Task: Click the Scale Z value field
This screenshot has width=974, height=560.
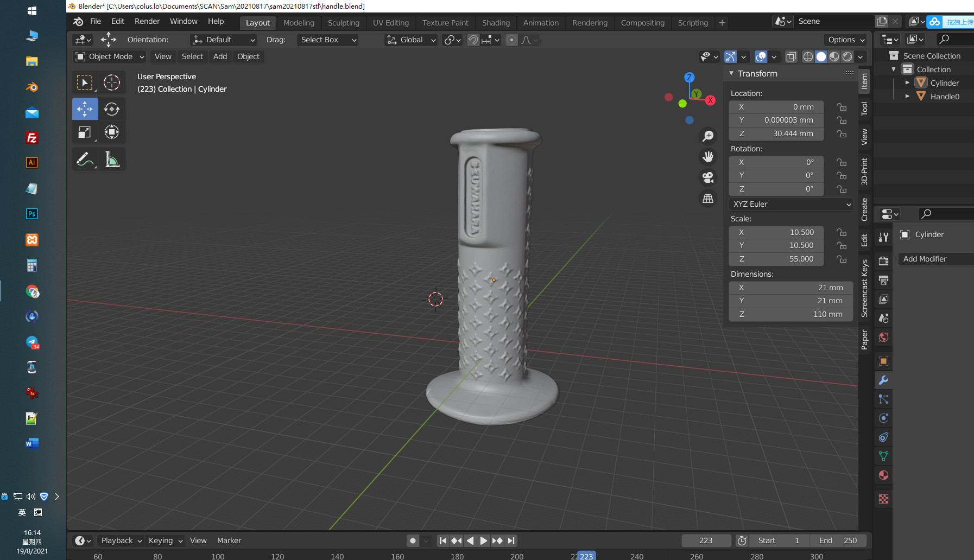Action: click(776, 259)
